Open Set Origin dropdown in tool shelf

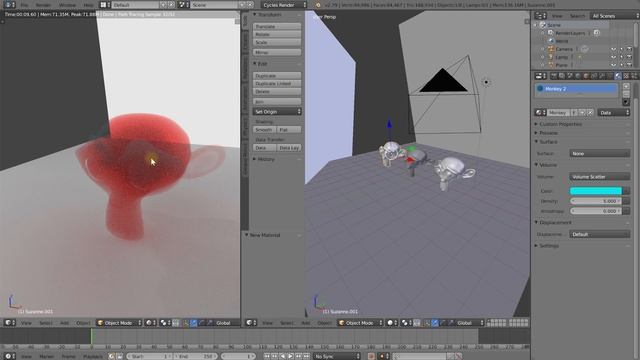277,111
